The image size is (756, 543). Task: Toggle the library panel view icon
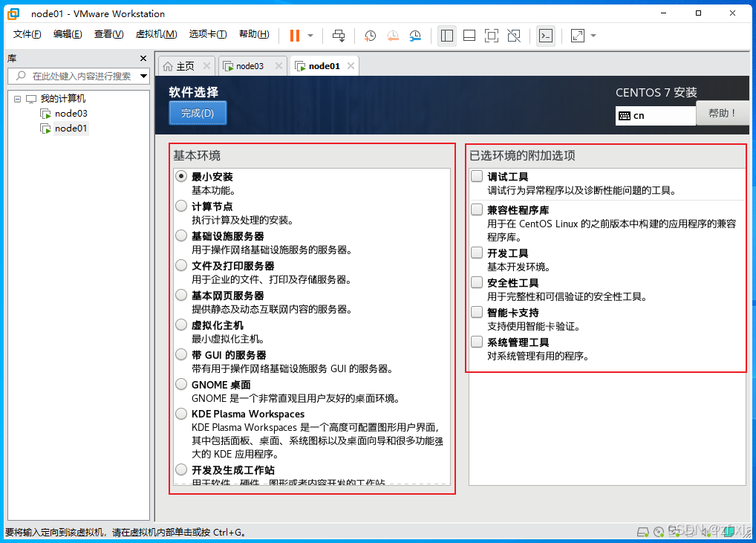(x=447, y=36)
